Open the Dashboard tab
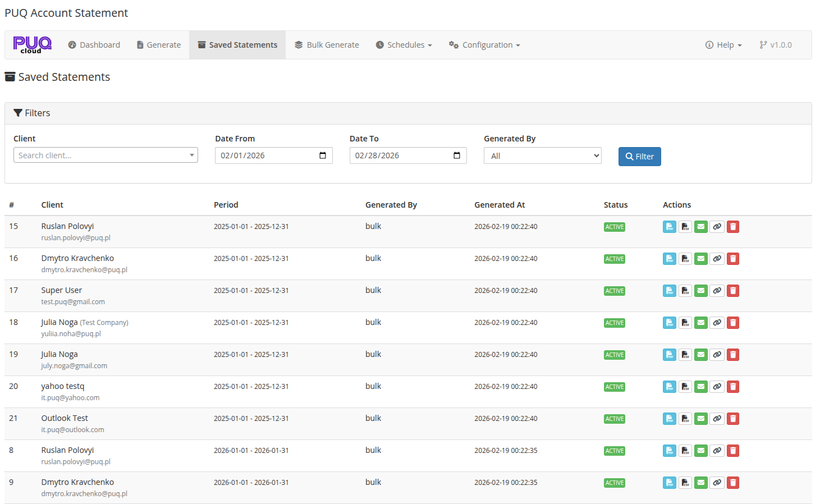The width and height of the screenshot is (820, 504). coord(94,44)
